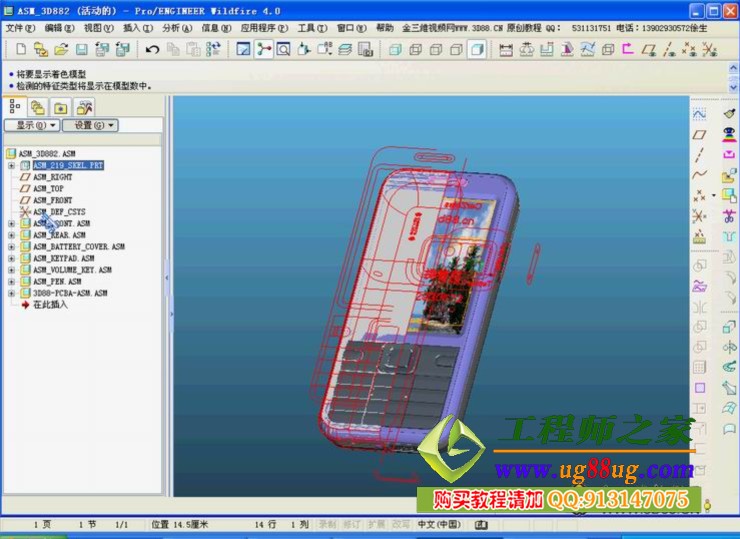Select the Revolve tool icon
The image size is (740, 539).
[729, 347]
